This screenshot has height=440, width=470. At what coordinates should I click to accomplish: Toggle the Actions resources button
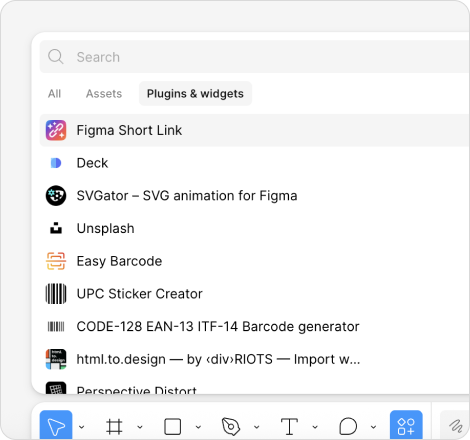click(x=406, y=426)
